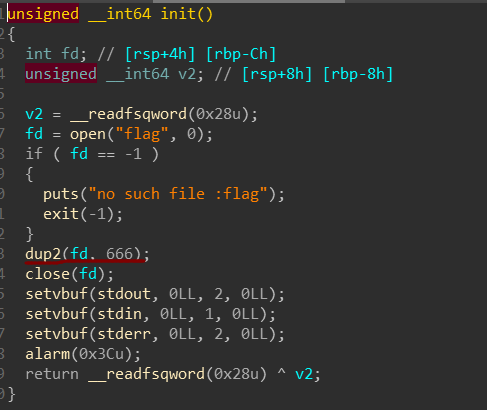Click 'setvbuf' on the stdin line

pyautogui.click(x=57, y=314)
